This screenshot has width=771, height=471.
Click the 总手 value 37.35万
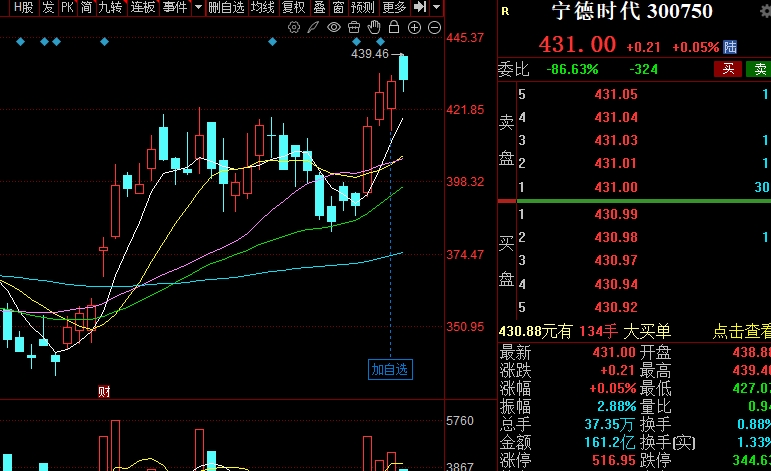click(609, 424)
